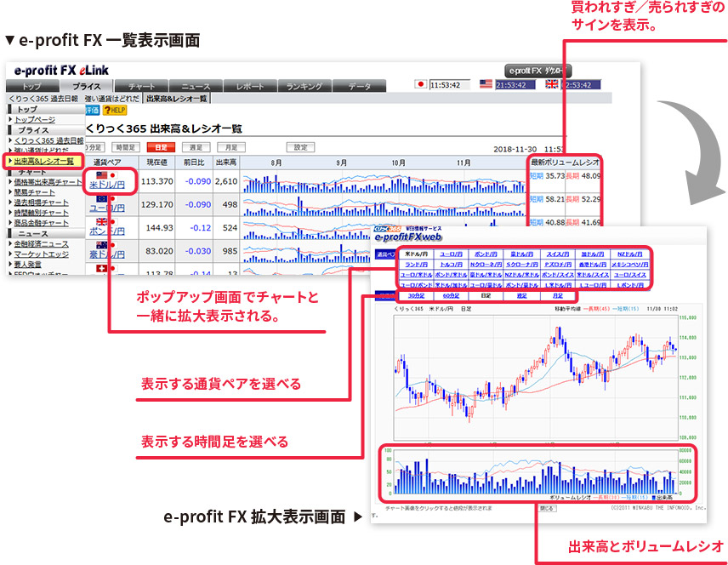Viewport: 728px width, 565px height.
Task: Choose 加ドル/円 in popup pair grid
Action: click(x=593, y=254)
